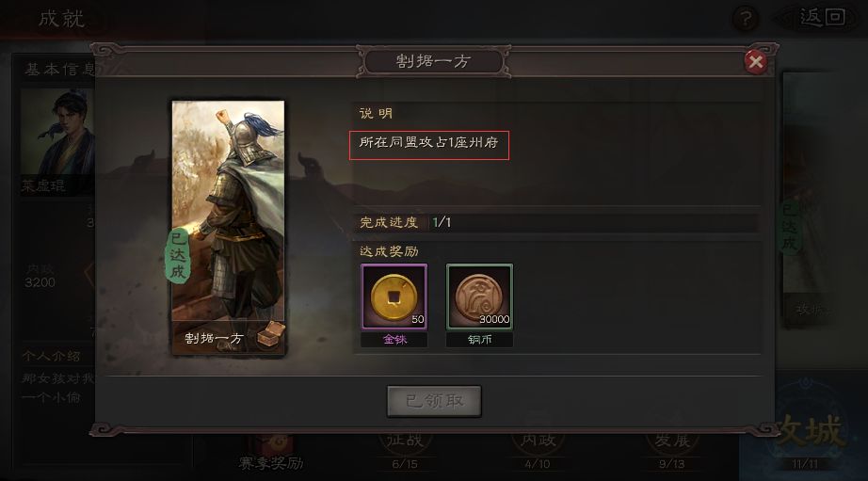This screenshot has height=481, width=868.
Task: Close the 割据一方 achievement dialog
Action: pyautogui.click(x=755, y=61)
